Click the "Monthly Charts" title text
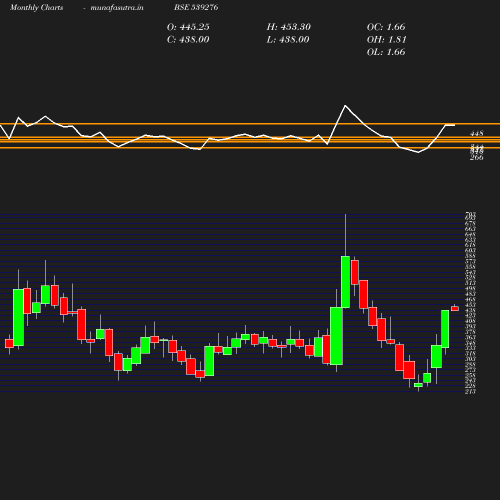The image size is (500, 500). (x=37, y=7)
